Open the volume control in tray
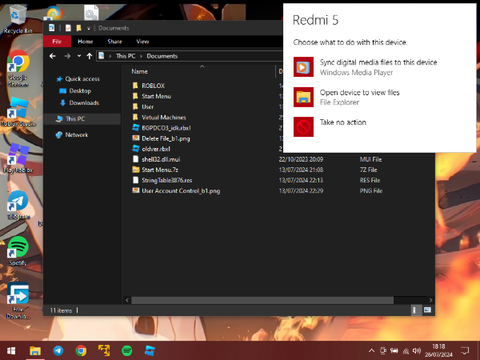Viewport: 480px width, 360px height. pos(417,351)
